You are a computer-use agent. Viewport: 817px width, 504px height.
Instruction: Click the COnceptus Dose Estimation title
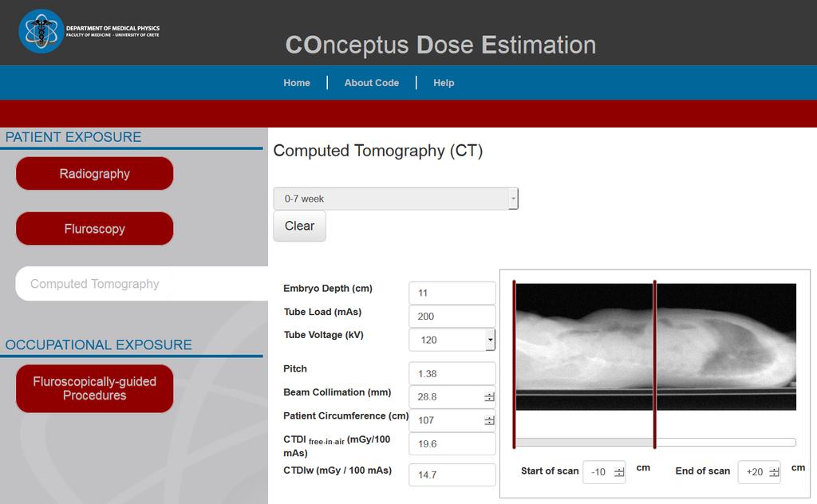440,45
